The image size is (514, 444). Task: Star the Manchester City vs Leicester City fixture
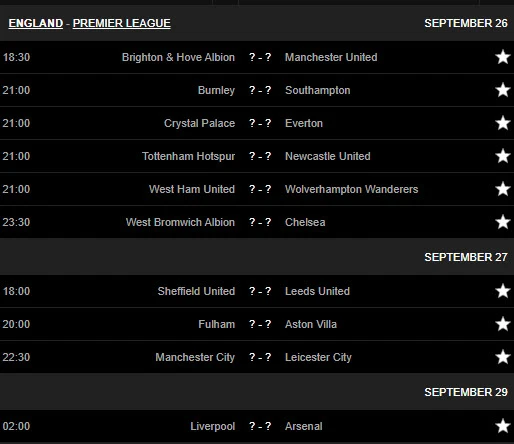[x=503, y=357]
